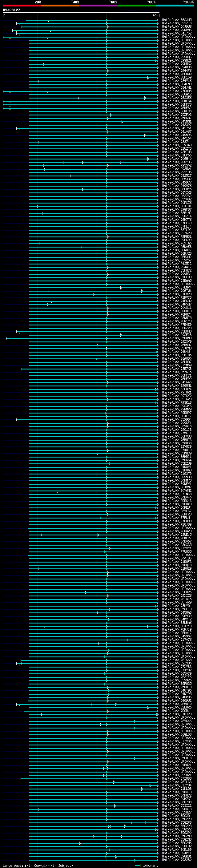The width and height of the screenshot is (197, 868).
Task: Click the green ~80% identity legend bar
Action: coord(137,6)
